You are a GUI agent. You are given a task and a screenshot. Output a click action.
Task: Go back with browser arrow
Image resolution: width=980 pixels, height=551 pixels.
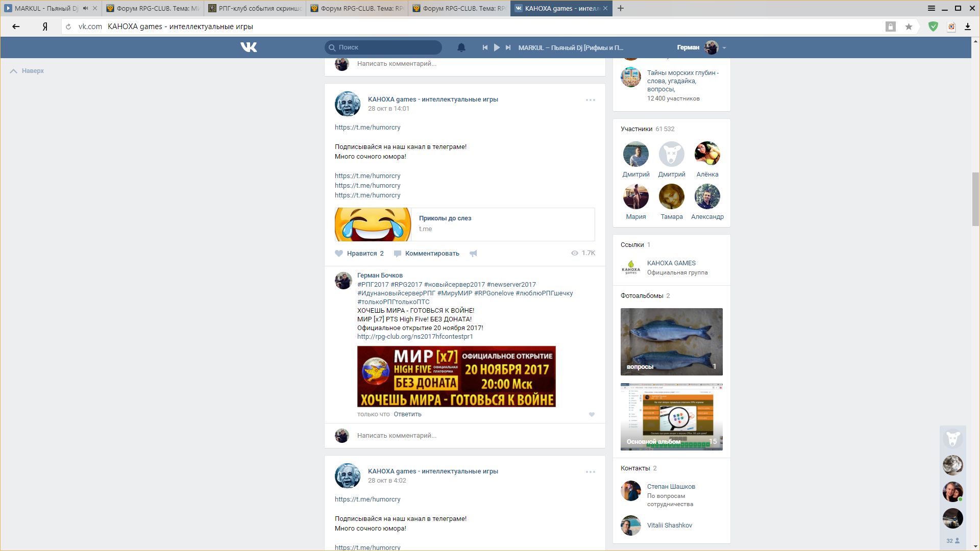16,27
